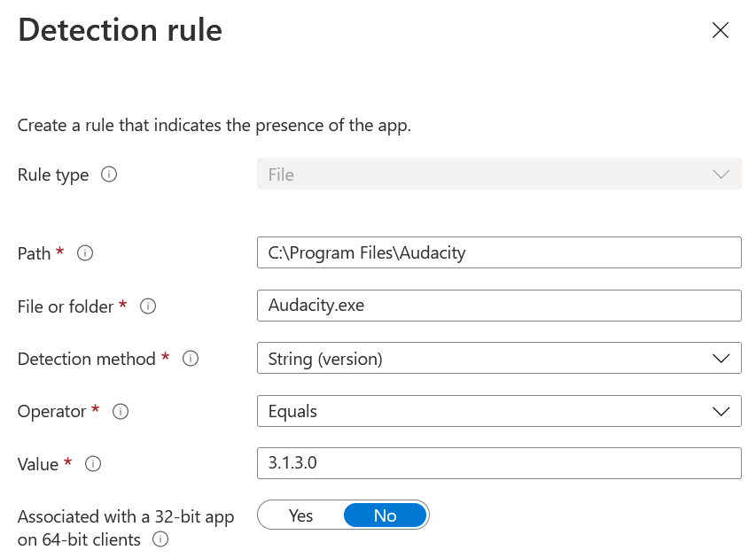This screenshot has width=756, height=558.
Task: Click the Path input field
Action: tap(498, 253)
